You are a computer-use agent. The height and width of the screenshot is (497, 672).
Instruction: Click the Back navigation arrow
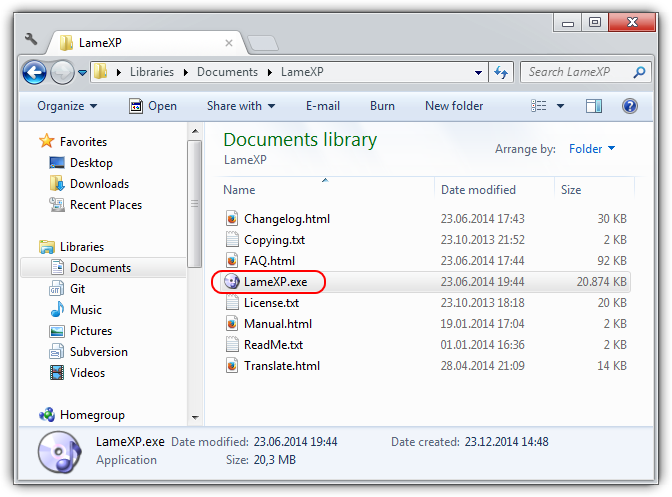pyautogui.click(x=34, y=72)
